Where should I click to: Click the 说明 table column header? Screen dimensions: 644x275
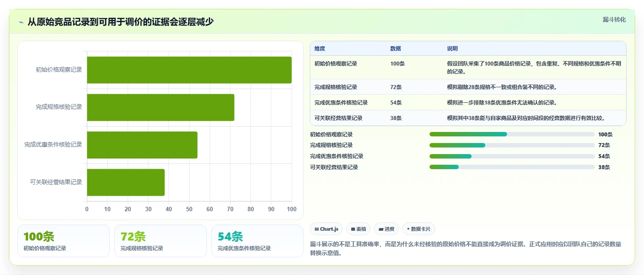[453, 49]
